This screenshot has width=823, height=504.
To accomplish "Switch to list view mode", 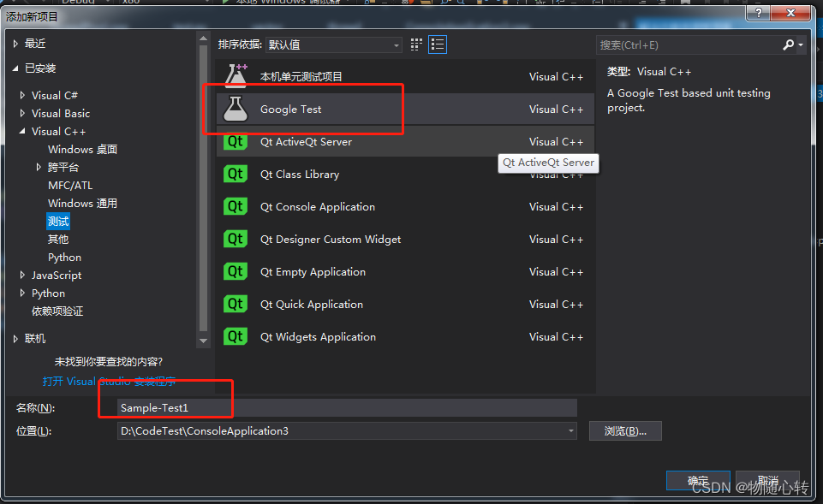I will point(437,44).
